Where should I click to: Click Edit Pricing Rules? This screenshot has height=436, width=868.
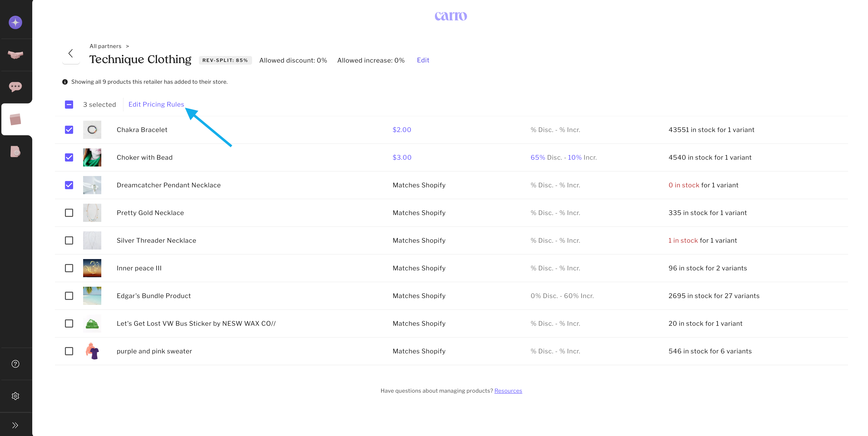[x=156, y=104]
